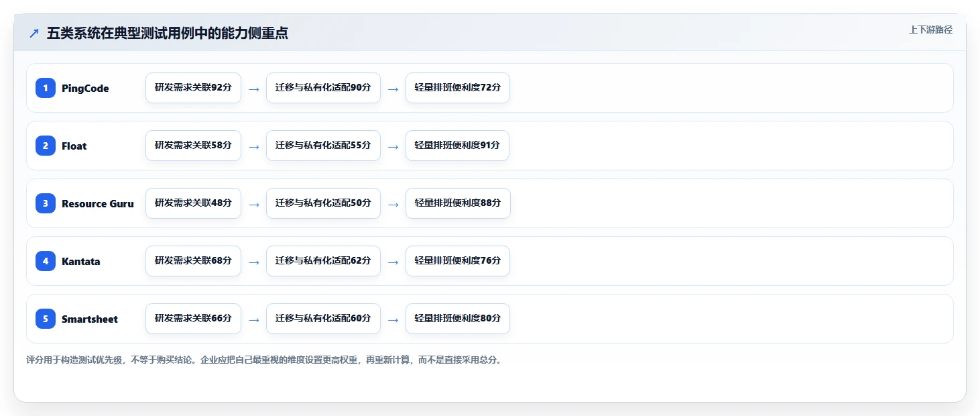Click the 轻量排班便利度76分 chip
Viewport: 980px width, 416px height.
point(458,261)
